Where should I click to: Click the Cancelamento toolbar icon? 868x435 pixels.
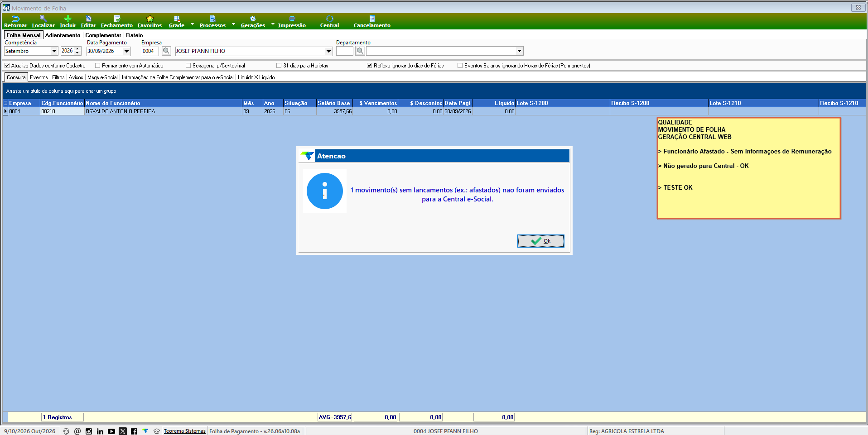coord(372,21)
